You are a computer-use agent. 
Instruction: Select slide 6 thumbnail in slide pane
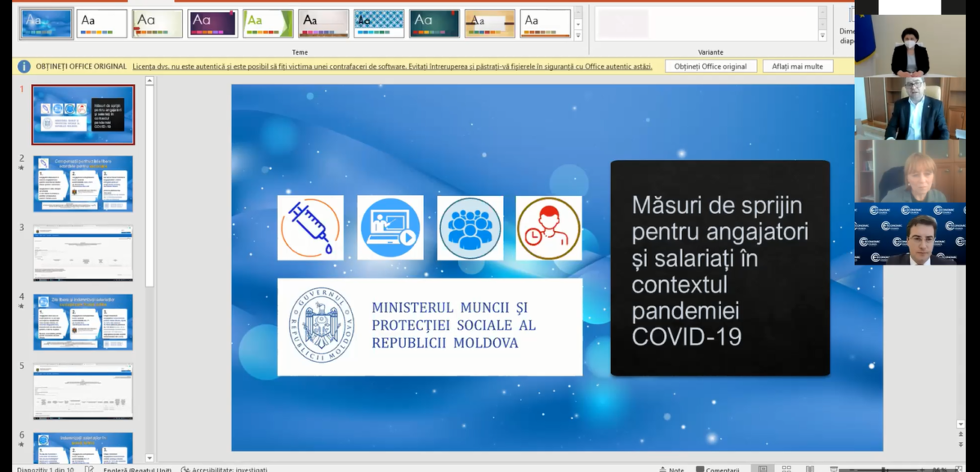pos(83,448)
